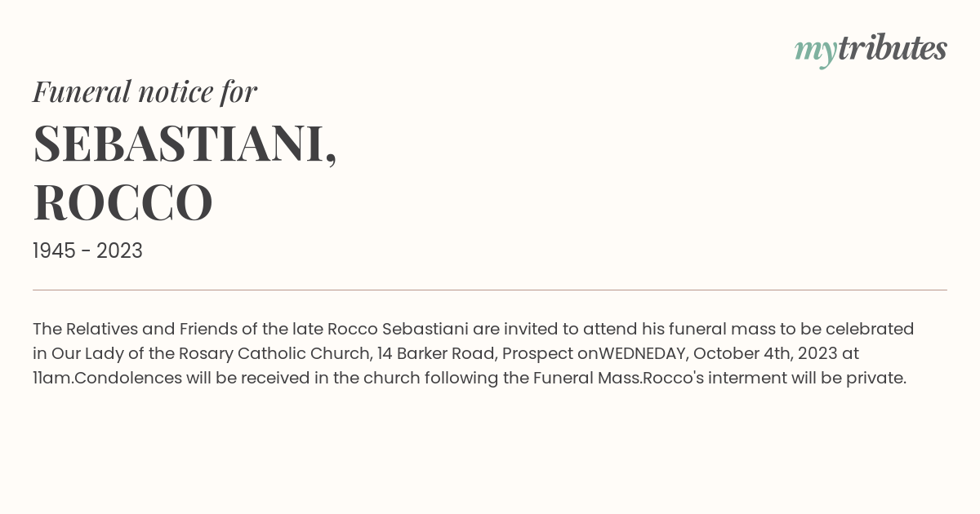The width and height of the screenshot is (980, 514).
Task: Click the word 'WEDNEDAY' in the notice
Action: [642, 353]
